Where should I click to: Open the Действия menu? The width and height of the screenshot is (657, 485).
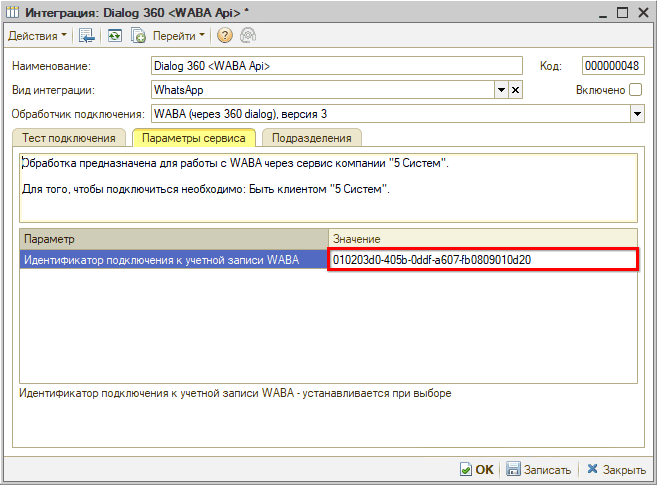pos(38,36)
